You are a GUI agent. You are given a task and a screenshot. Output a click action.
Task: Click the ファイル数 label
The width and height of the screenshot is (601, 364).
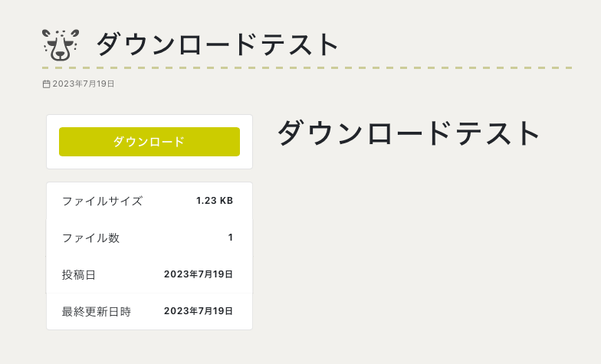coord(90,238)
